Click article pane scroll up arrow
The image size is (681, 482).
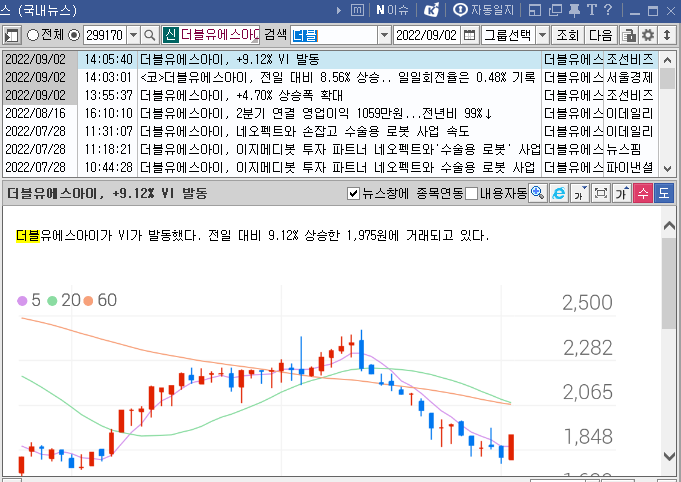pyautogui.click(x=669, y=225)
